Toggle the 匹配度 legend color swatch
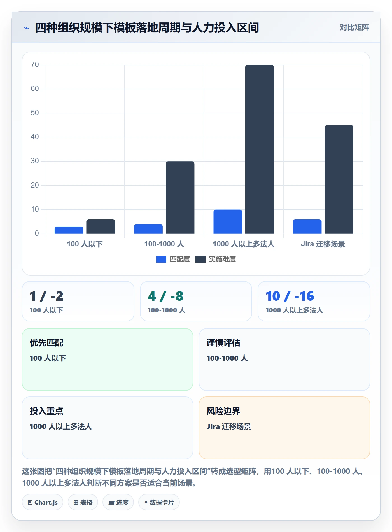392x532 pixels. coord(161,259)
